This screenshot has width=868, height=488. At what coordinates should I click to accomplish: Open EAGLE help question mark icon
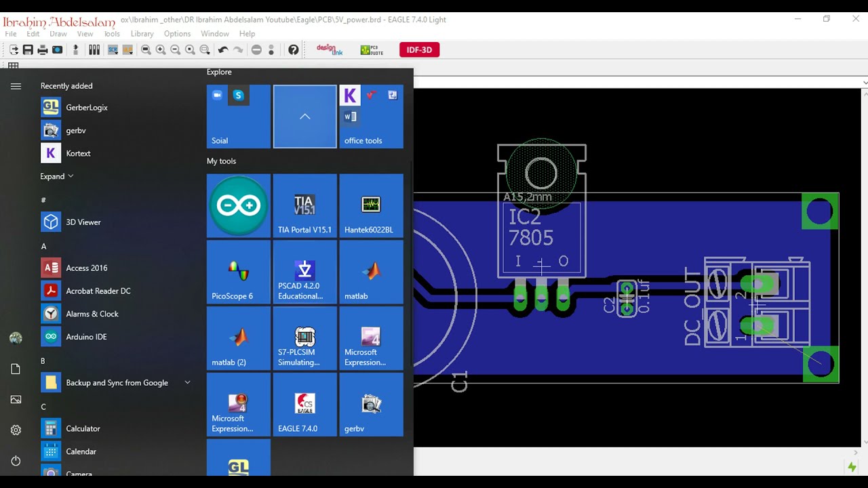293,49
